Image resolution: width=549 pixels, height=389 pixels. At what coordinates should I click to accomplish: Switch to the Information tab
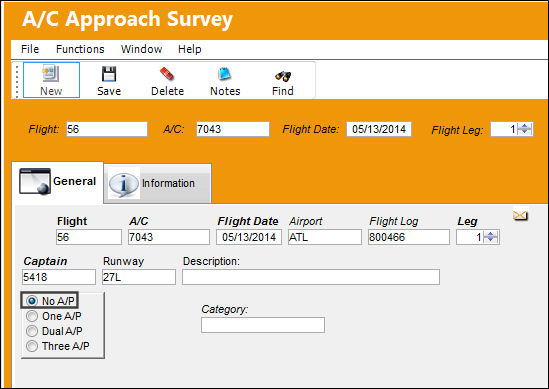pyautogui.click(x=158, y=183)
